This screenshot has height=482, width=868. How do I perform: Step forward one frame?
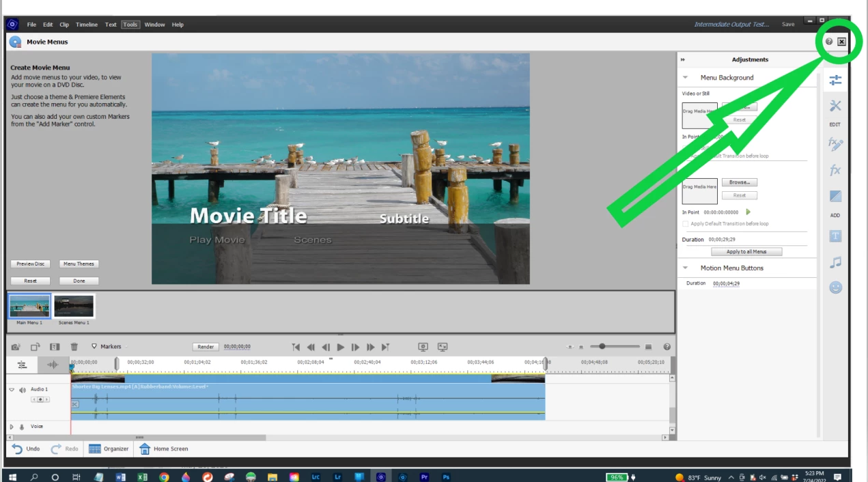coord(356,347)
